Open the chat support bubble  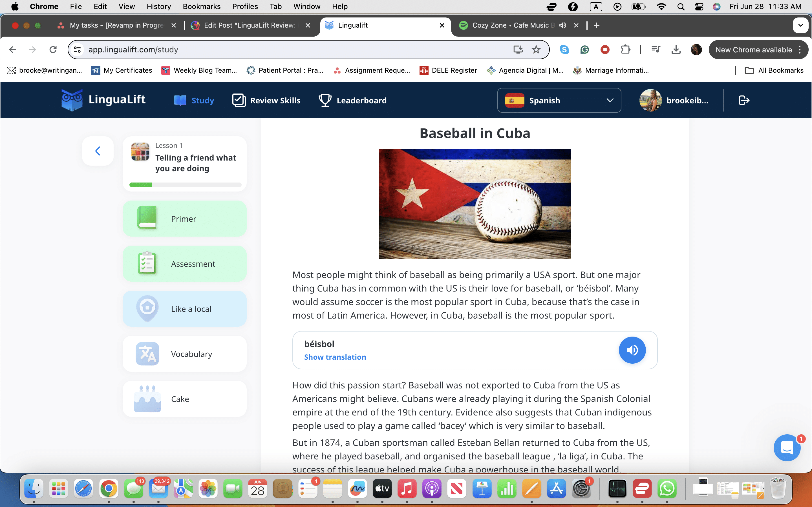tap(787, 448)
